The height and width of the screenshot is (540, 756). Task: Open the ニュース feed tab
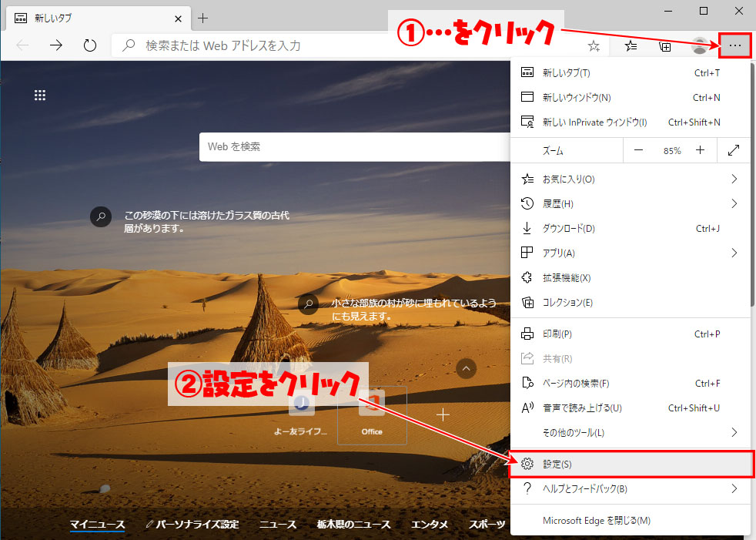278,524
